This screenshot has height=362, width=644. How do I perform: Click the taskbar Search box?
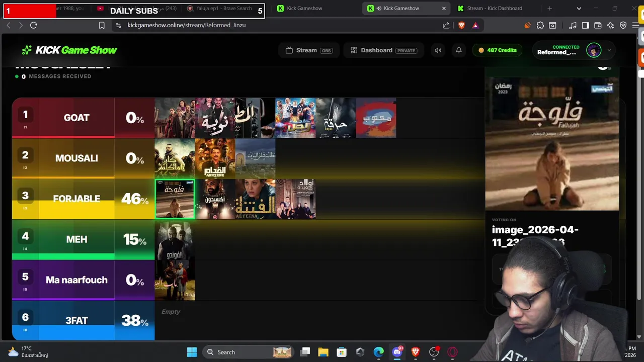[x=249, y=352]
